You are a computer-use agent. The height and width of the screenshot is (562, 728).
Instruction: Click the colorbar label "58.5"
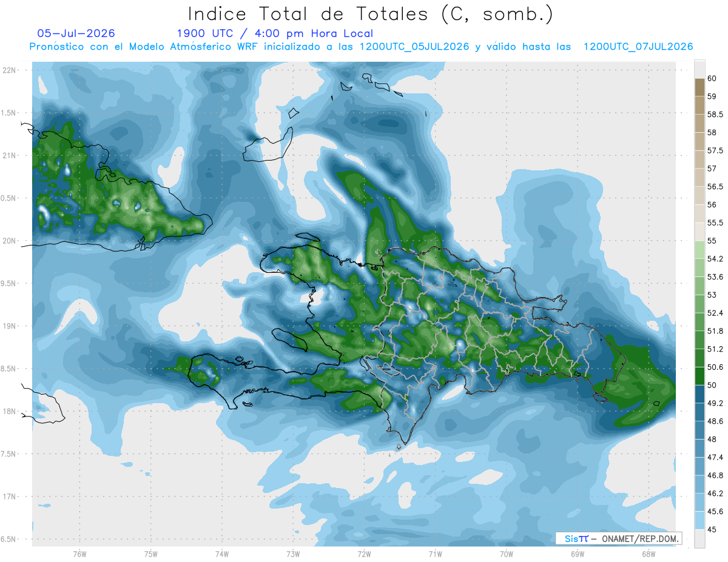coord(716,115)
